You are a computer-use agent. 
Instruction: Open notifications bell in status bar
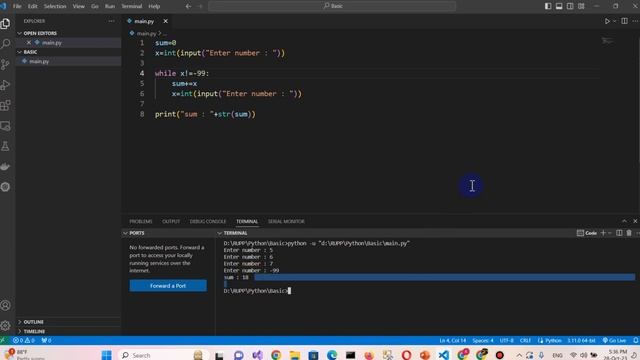tap(636, 340)
